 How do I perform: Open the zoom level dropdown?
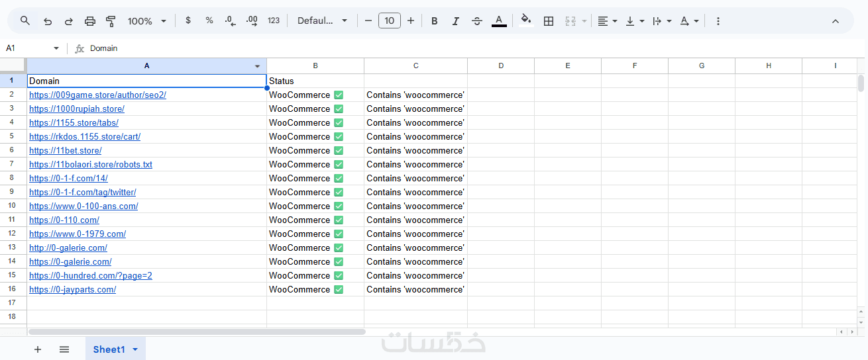tap(147, 21)
